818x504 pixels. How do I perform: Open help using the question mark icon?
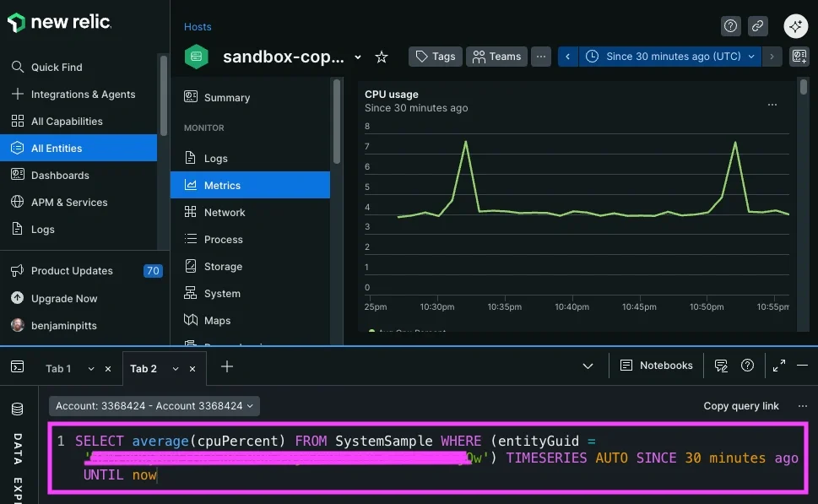pos(730,26)
